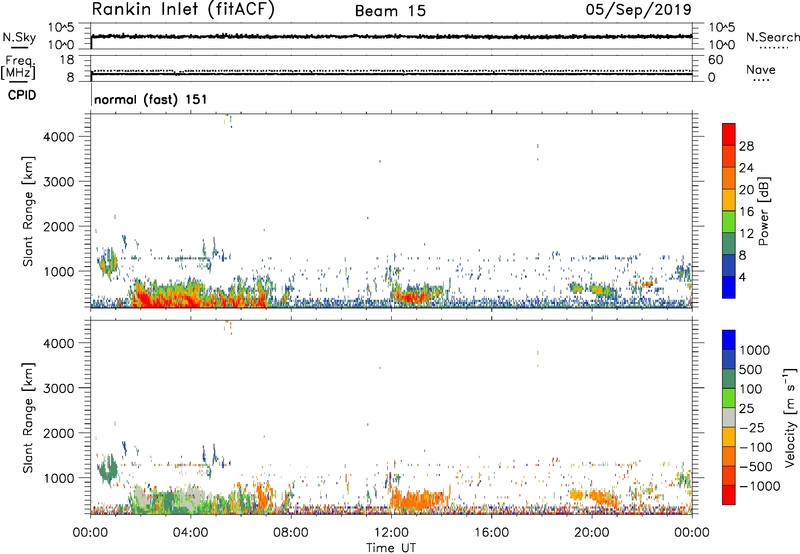Viewport: 800px width, 554px height.
Task: Click the bright blue bottom segment of the power colorbar
Action: (x=729, y=288)
